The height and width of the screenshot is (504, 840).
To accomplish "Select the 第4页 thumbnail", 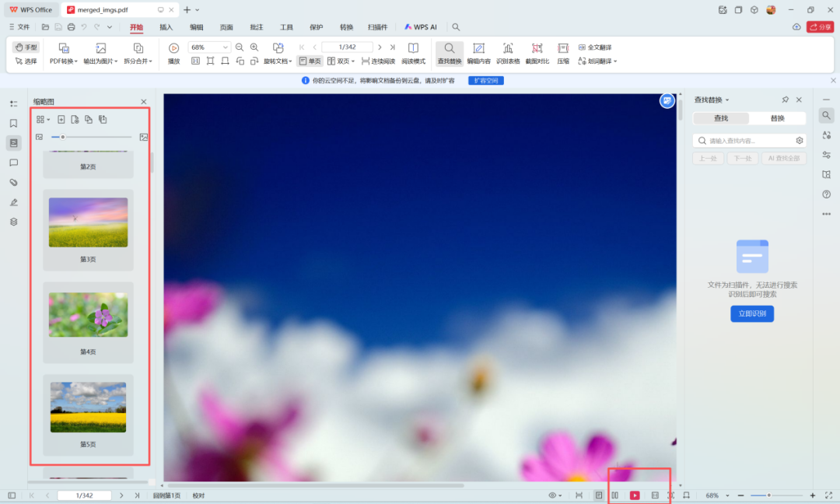I will coord(89,323).
